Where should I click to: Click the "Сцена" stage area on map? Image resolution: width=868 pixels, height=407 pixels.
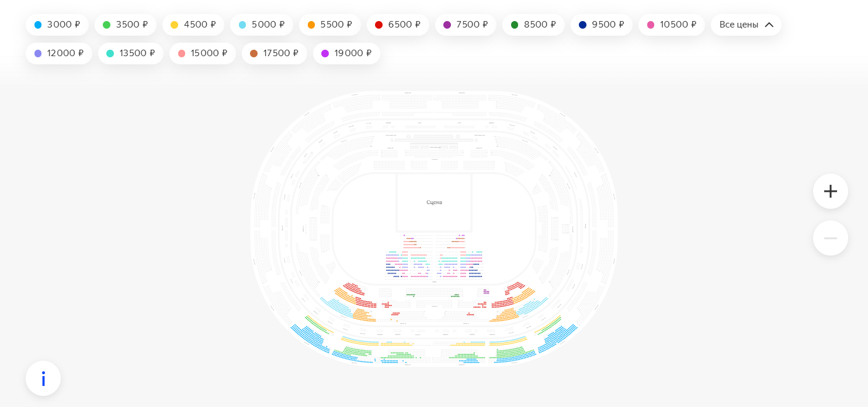pos(434,202)
